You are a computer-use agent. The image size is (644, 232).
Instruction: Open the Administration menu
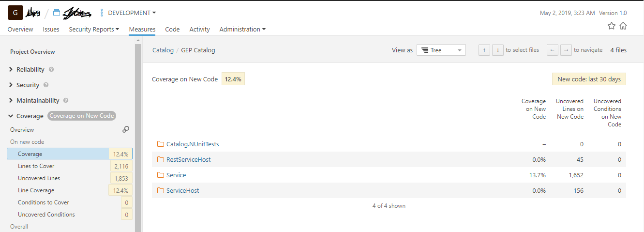pyautogui.click(x=242, y=29)
